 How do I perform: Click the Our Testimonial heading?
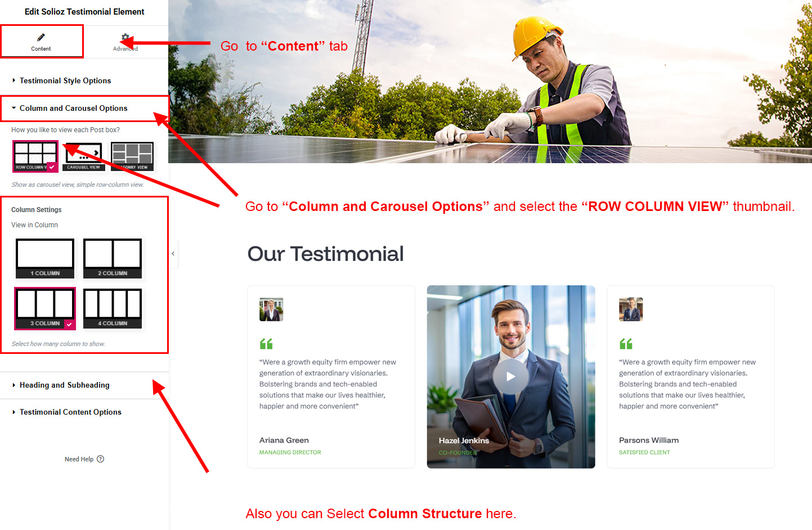tap(325, 254)
